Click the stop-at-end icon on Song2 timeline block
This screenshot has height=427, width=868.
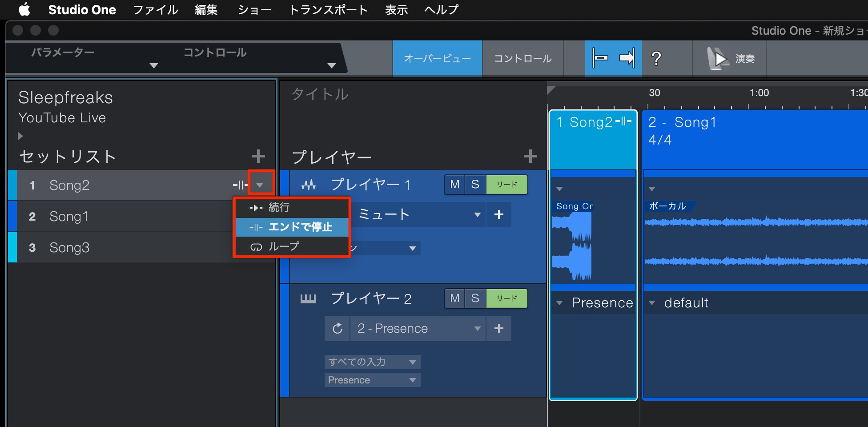pos(624,121)
